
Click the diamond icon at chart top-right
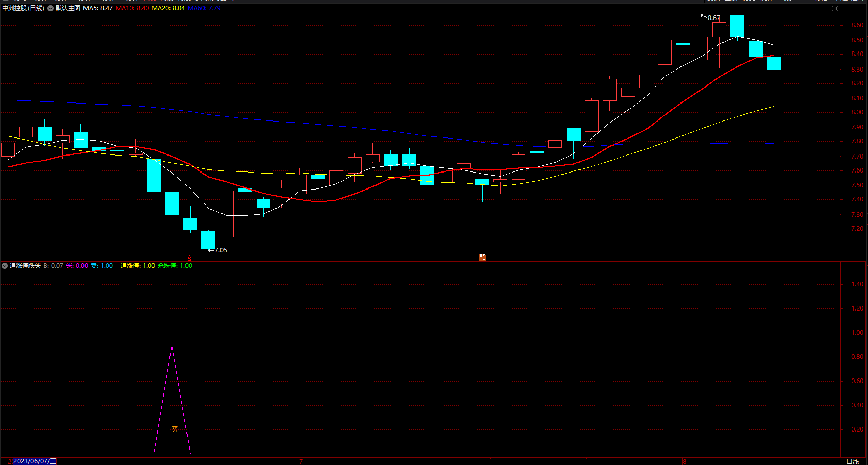825,8
